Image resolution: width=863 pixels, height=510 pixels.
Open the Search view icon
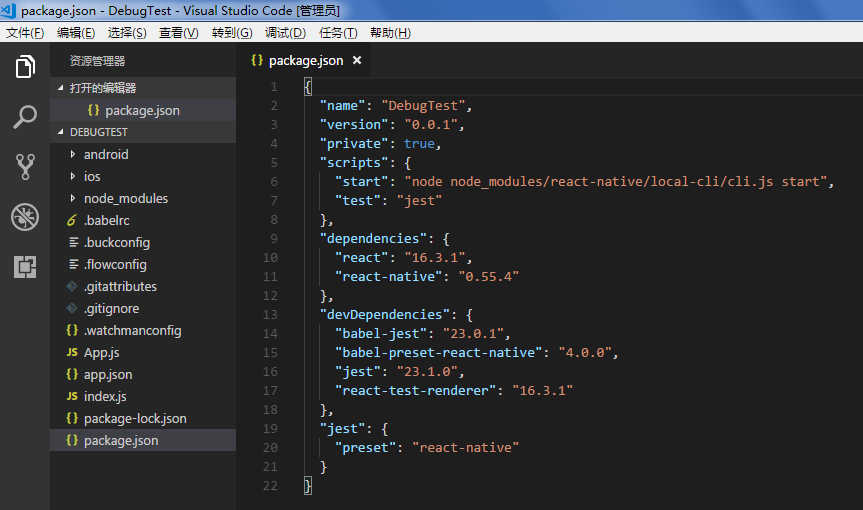tap(25, 118)
